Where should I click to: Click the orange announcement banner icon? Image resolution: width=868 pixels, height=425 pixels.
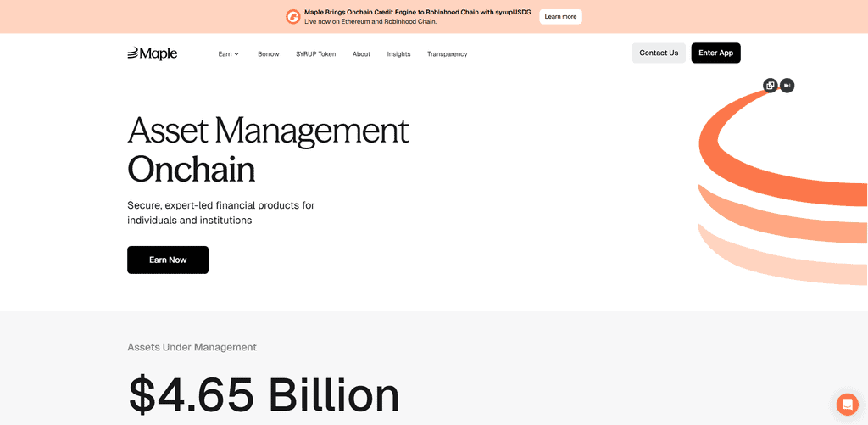(292, 17)
